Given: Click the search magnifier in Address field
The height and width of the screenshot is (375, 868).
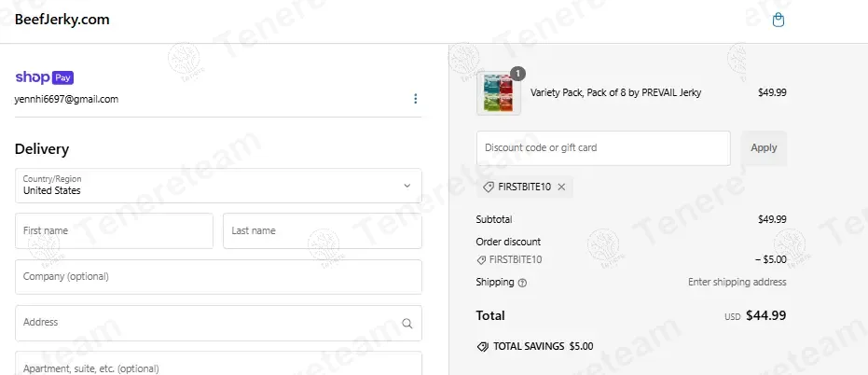Looking at the screenshot, I should pos(406,324).
